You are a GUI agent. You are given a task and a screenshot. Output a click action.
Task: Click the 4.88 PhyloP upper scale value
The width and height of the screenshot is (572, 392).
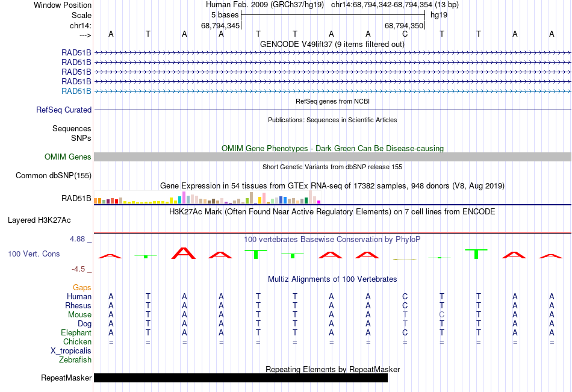(77, 238)
